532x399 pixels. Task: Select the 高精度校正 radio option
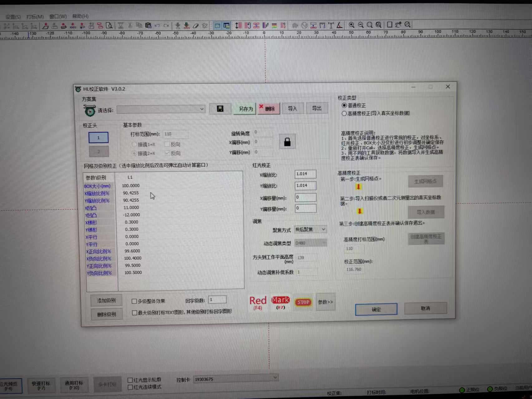point(344,114)
